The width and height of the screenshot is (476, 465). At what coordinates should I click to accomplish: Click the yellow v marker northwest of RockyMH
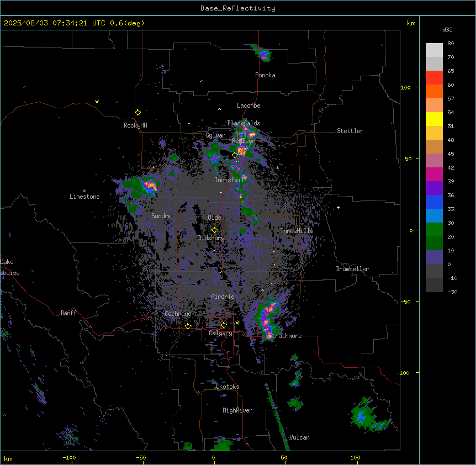(x=97, y=102)
